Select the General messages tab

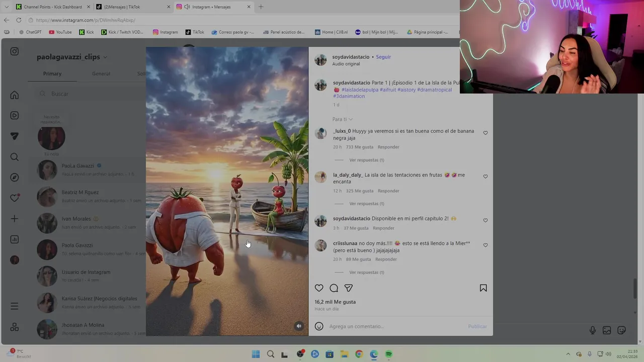coord(101,73)
